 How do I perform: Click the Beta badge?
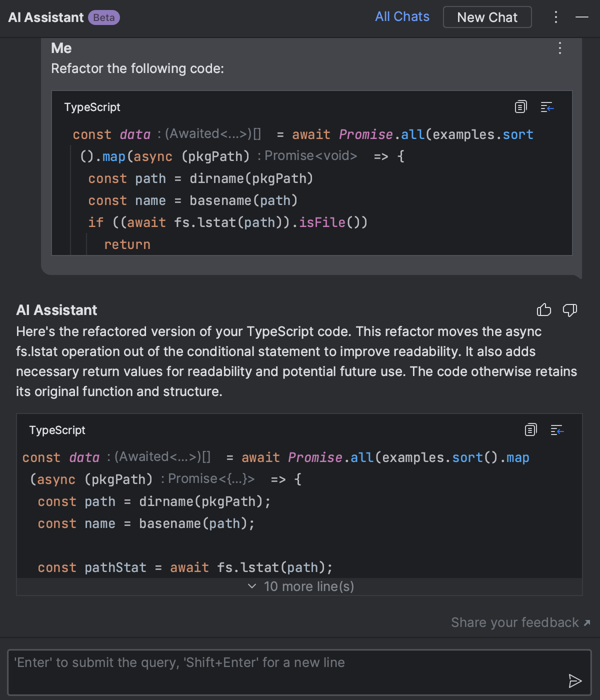[x=104, y=17]
